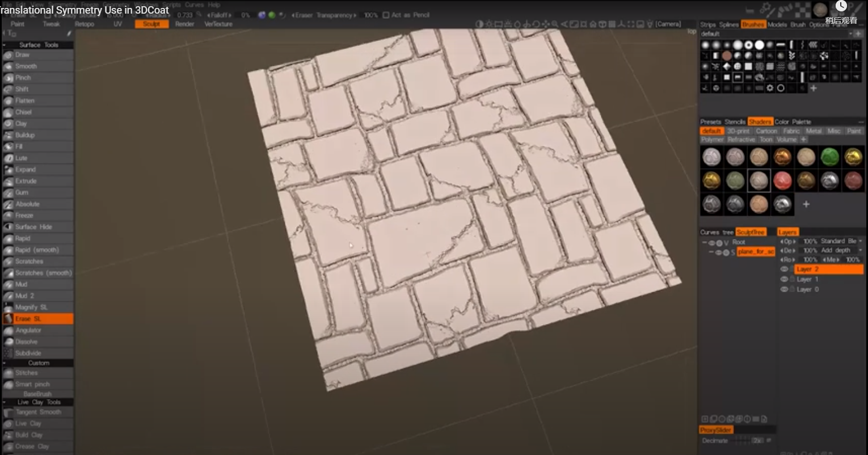Select the Smooth tool
The width and height of the screenshot is (868, 455).
click(37, 66)
